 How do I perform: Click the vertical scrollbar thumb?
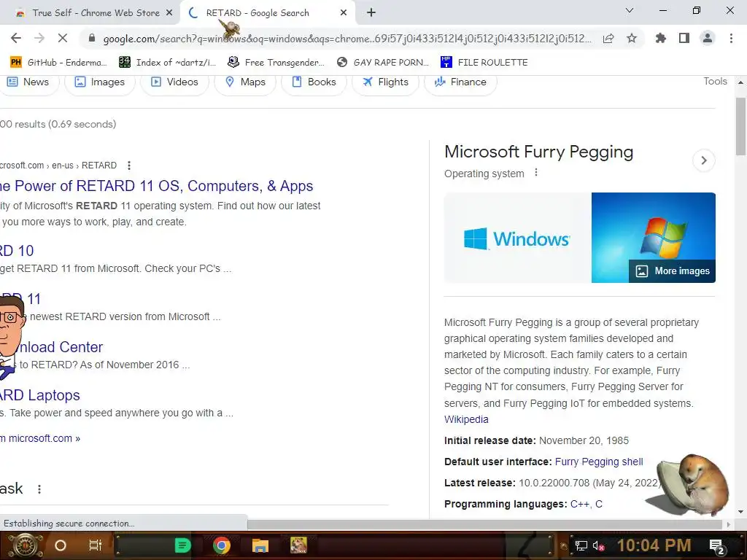coord(740,126)
